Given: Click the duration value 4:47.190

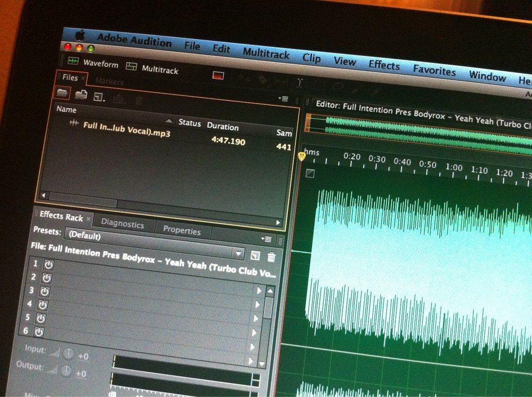Looking at the screenshot, I should 228,140.
